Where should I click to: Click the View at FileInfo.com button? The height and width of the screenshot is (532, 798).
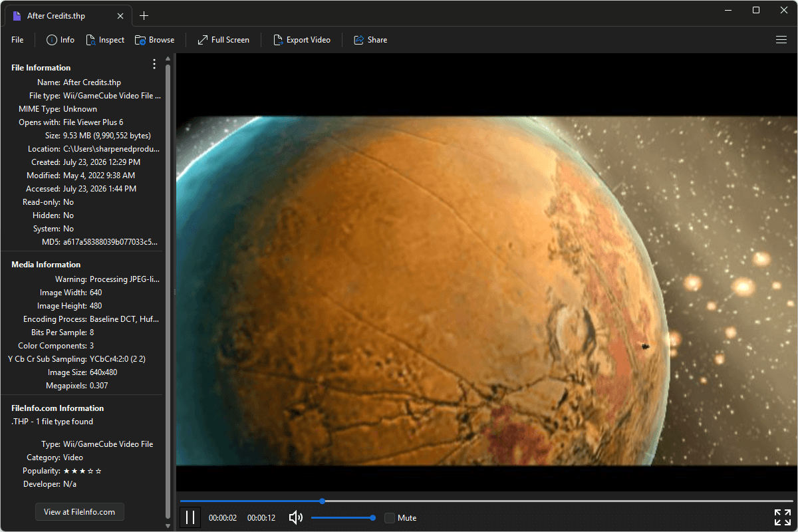pos(80,512)
